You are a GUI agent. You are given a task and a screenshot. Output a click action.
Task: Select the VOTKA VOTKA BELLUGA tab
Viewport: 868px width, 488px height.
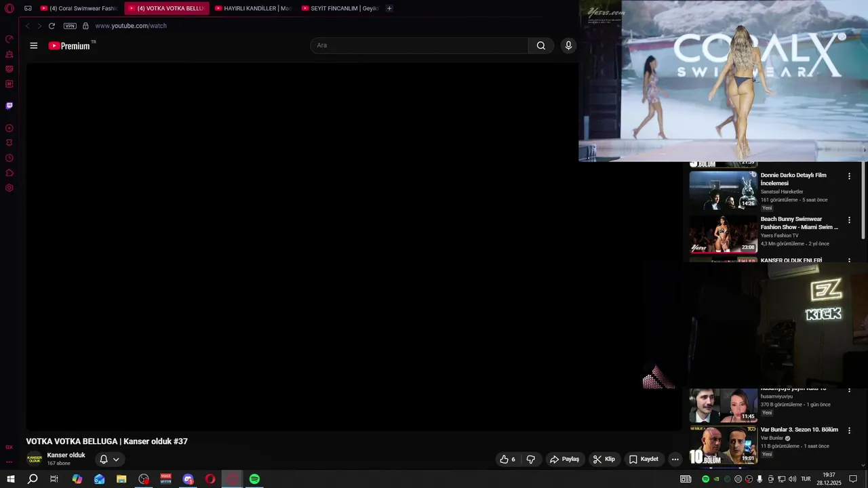[x=166, y=8]
